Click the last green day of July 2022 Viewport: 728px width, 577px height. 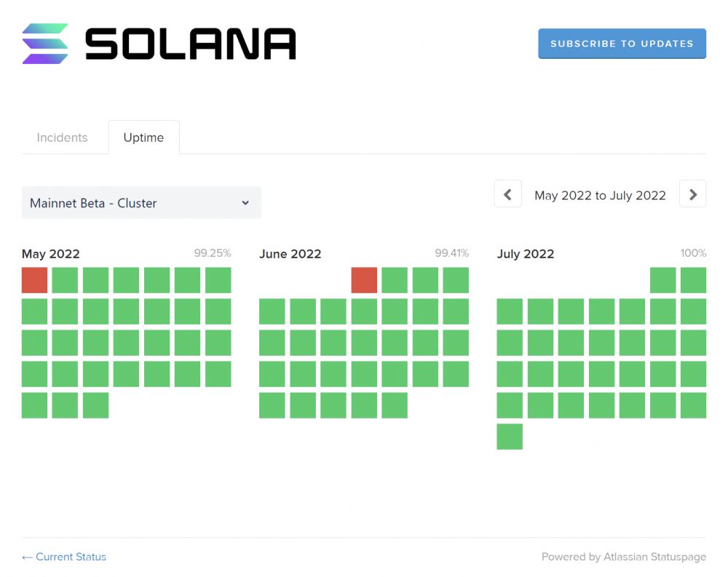510,437
